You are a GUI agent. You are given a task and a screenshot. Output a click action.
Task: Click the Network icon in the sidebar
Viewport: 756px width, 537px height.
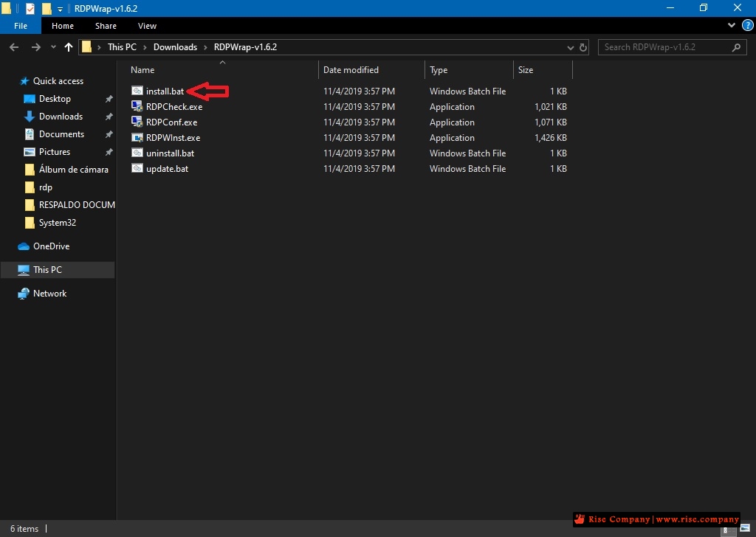(24, 294)
